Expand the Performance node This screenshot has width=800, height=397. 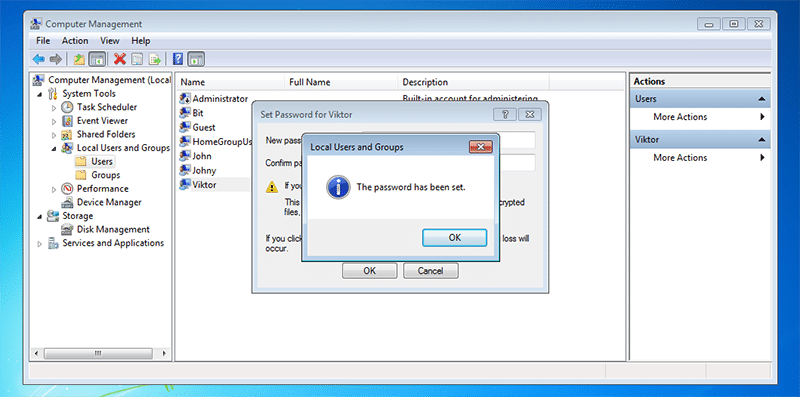55,189
